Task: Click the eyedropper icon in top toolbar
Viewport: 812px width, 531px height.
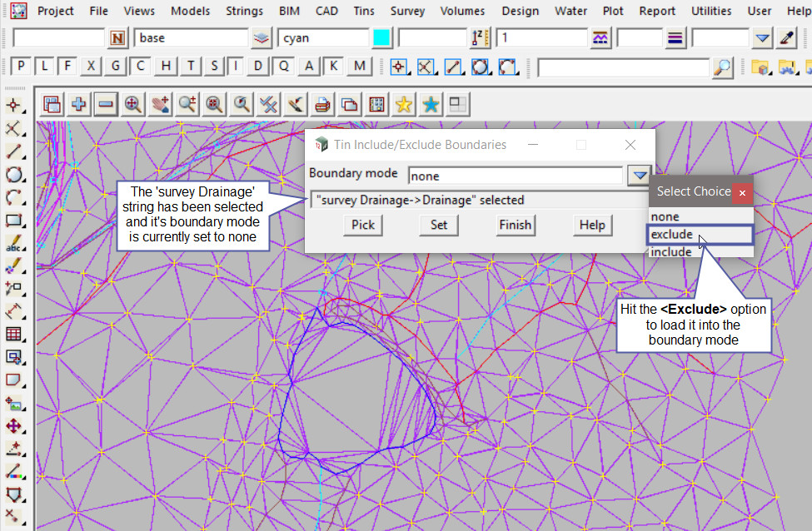Action: 787,37
